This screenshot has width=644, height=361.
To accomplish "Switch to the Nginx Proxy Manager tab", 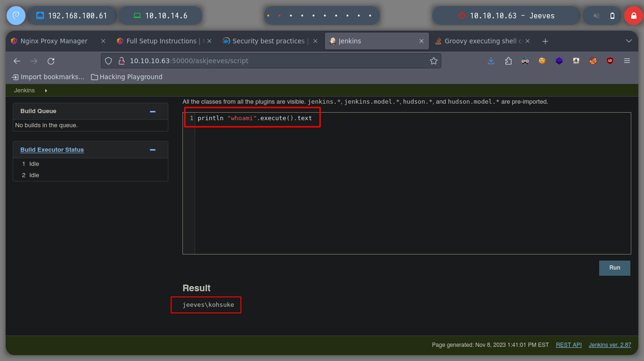I will point(58,41).
